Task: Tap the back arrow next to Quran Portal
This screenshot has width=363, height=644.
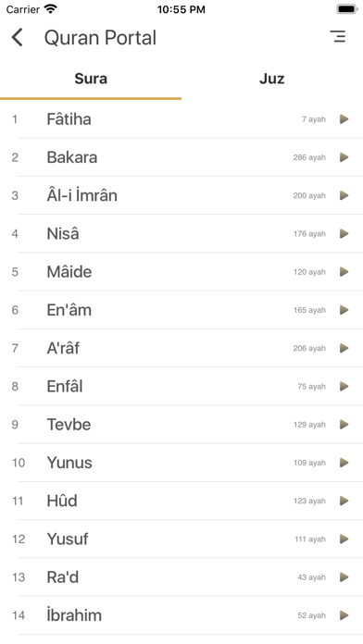Action: click(x=17, y=37)
